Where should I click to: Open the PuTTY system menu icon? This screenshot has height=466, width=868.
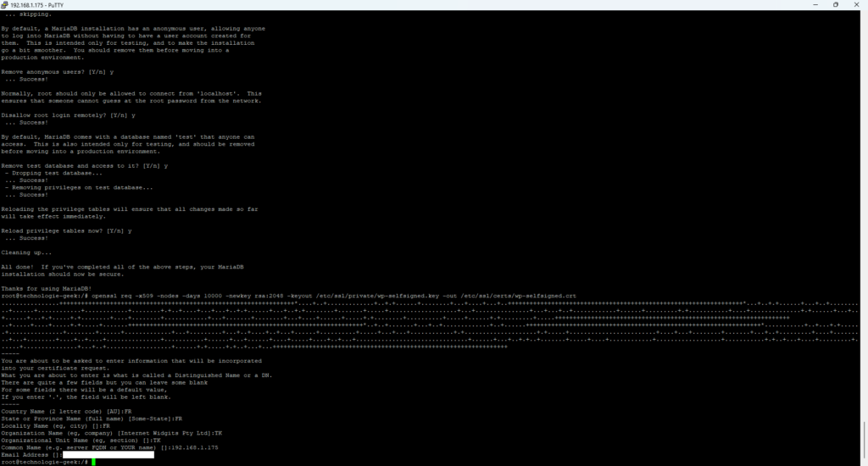click(5, 4)
